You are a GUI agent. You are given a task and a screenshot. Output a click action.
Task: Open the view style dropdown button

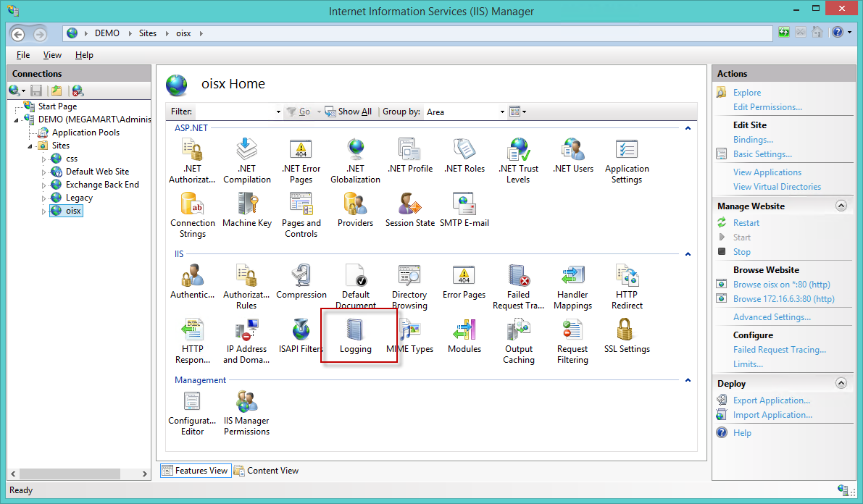click(518, 112)
